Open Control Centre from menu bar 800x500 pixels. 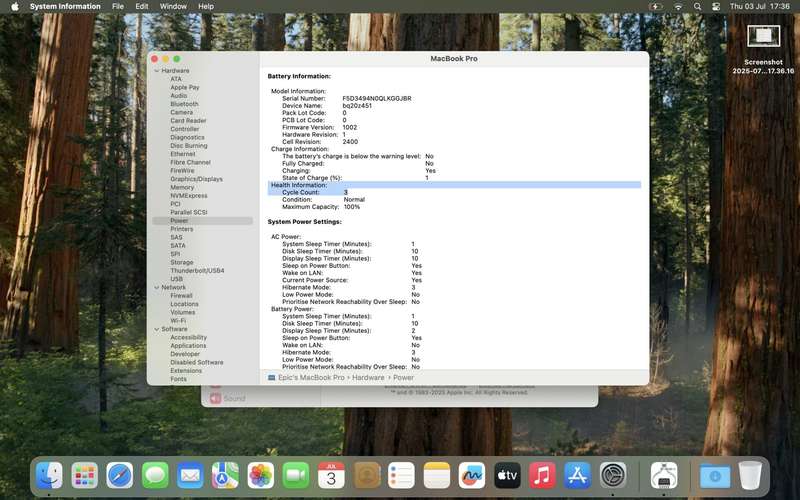coord(716,6)
